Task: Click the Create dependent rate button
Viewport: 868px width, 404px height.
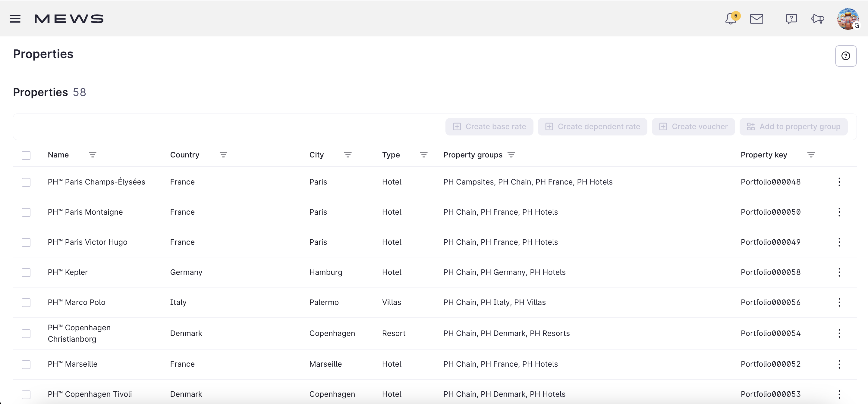Action: 592,126
